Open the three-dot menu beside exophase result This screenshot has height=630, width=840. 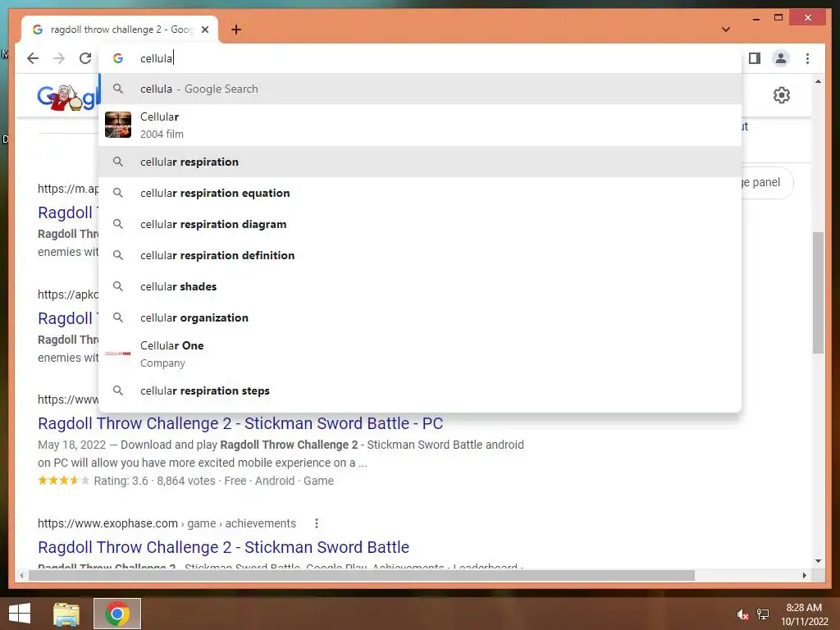[x=317, y=523]
